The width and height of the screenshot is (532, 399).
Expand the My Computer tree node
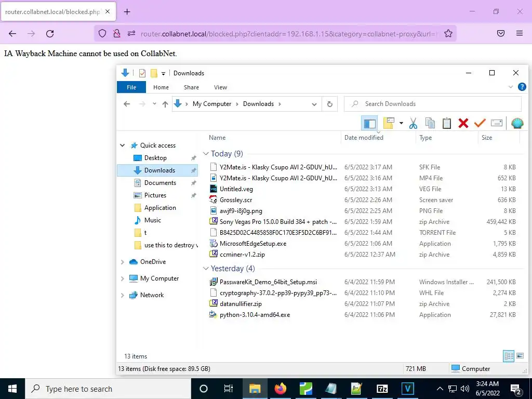[123, 278]
